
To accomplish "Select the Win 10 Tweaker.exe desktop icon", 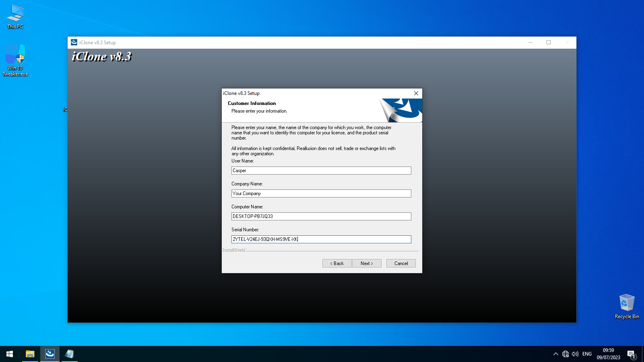I will (15, 60).
